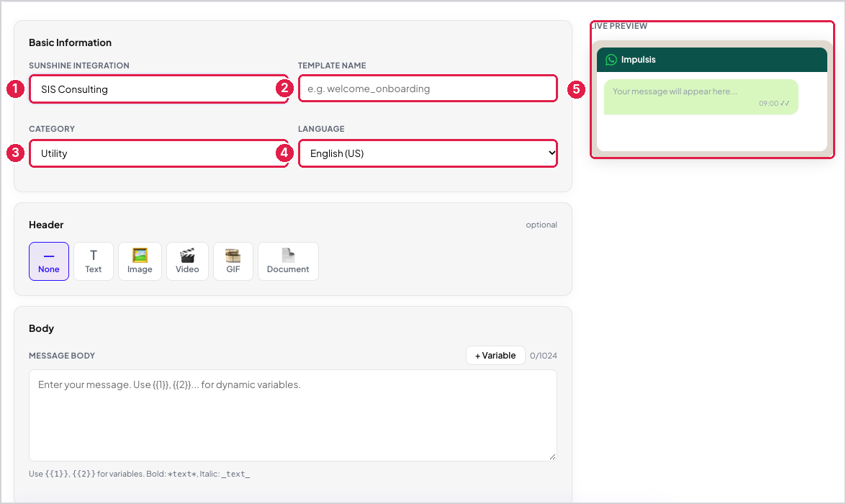846x504 pixels.
Task: Click the 'Header' section heading
Action: point(46,225)
